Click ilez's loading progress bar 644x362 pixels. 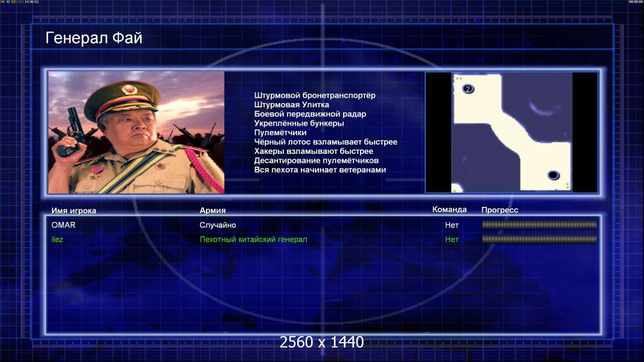539,239
